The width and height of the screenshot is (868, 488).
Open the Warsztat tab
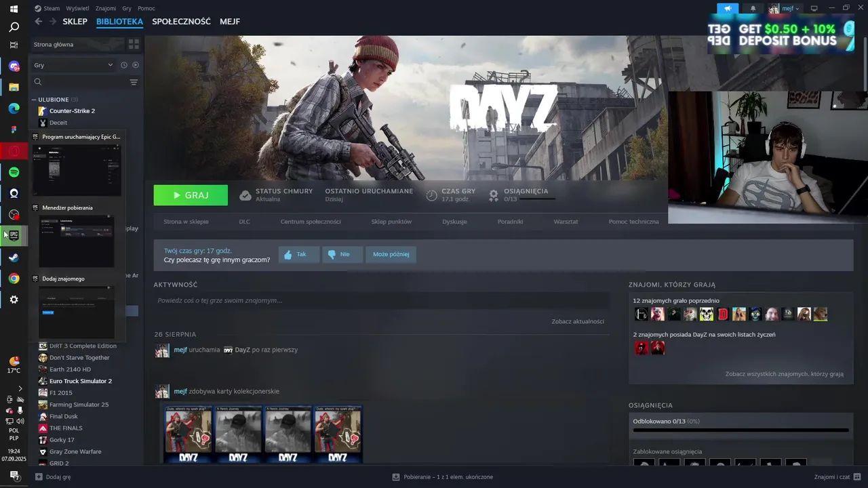coord(566,222)
